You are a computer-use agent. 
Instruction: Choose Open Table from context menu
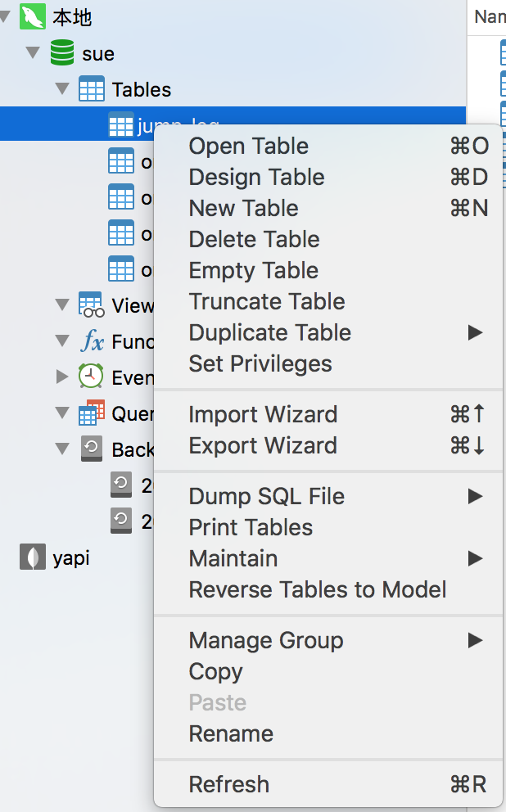click(249, 147)
